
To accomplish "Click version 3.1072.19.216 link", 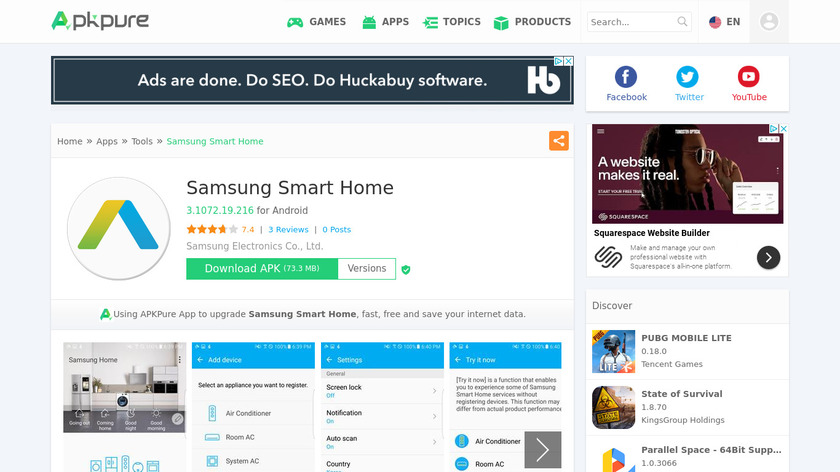I will 220,211.
